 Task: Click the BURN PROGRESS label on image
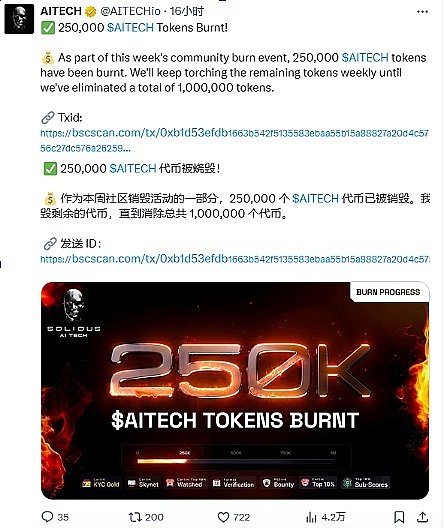coord(388,292)
